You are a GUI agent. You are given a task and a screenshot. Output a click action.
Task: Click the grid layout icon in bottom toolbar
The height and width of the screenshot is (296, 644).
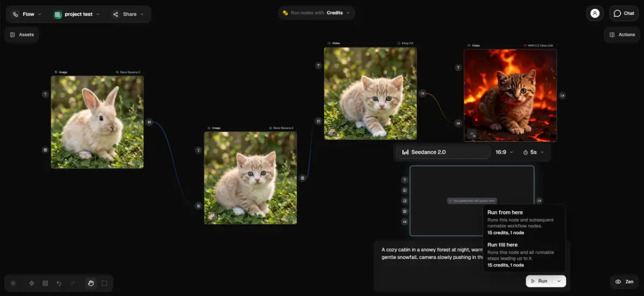tap(46, 283)
